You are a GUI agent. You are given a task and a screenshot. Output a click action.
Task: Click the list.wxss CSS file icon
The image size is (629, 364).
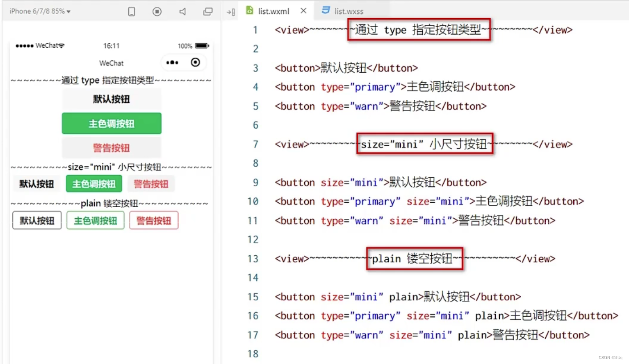pos(326,11)
